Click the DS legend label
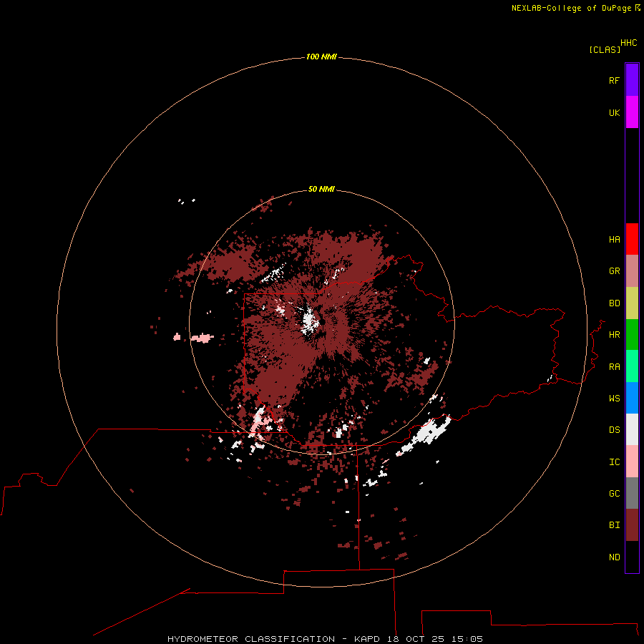The height and width of the screenshot is (644, 644). [x=614, y=430]
